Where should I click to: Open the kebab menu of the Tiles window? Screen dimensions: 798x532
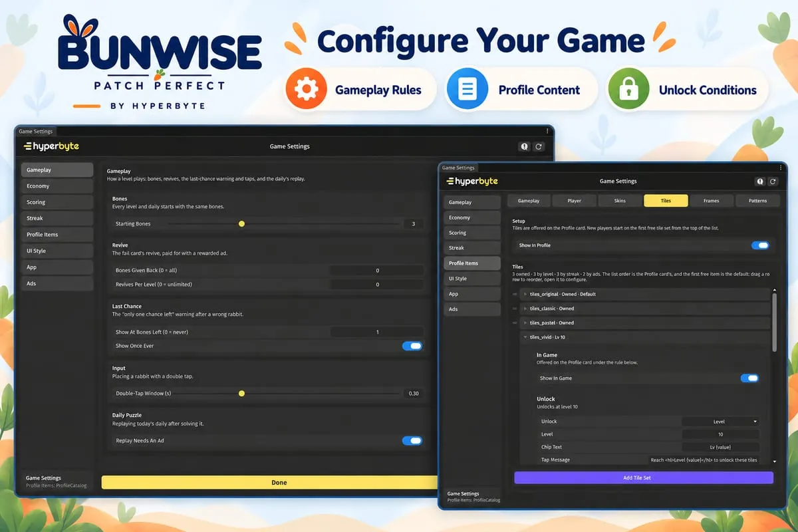[x=781, y=168]
